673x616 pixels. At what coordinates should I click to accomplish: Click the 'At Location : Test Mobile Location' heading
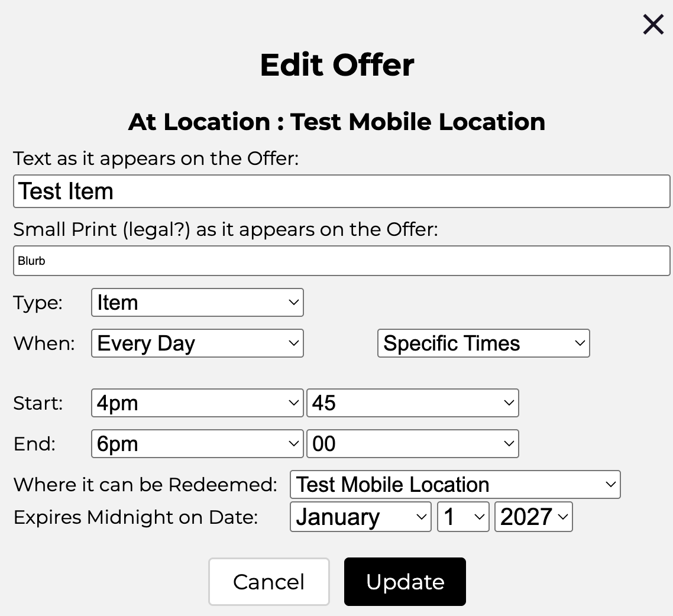pos(336,122)
